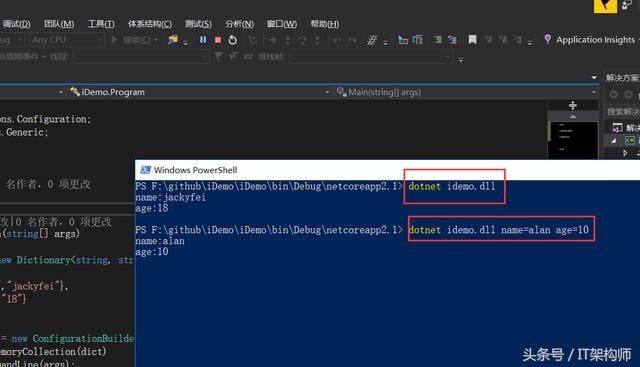Click the "name:alan" PowerShell output line
Viewport: 640px width, 367px height.
pos(160,241)
